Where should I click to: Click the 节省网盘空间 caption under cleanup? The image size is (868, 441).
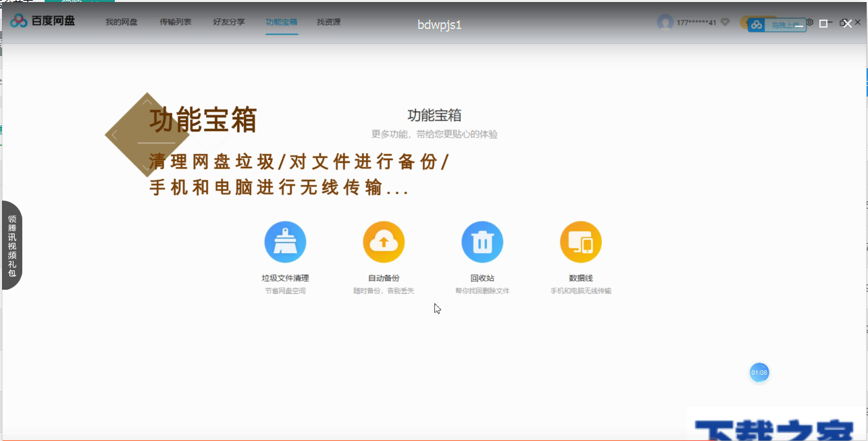tap(285, 290)
